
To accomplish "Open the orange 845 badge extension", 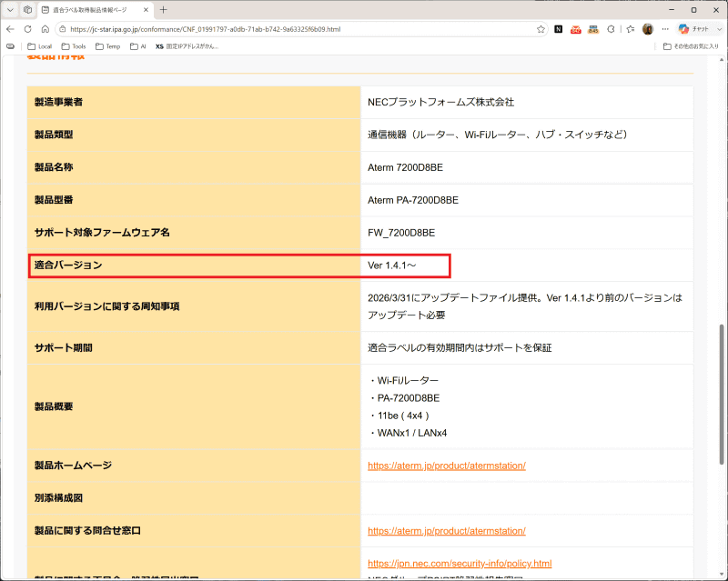I will click(x=593, y=29).
